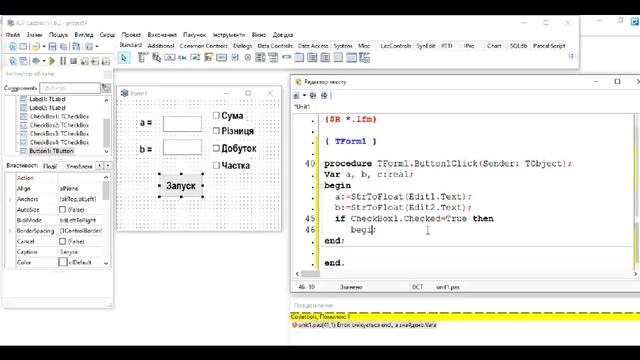Open the Інструменти menu
640x360 pixels.
point(229,35)
